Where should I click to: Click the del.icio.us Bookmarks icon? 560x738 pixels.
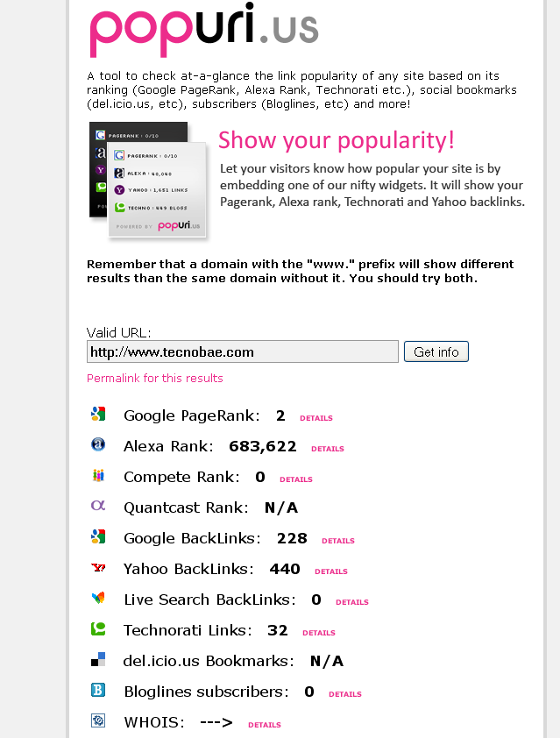tap(98, 659)
